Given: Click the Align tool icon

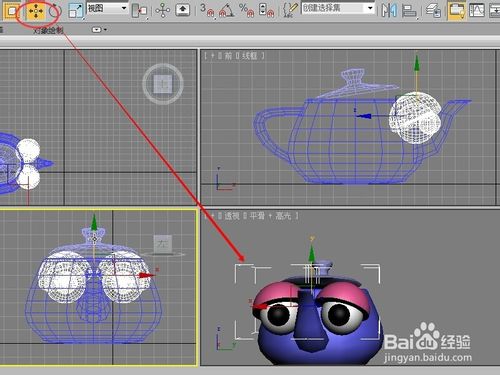Looking at the screenshot, I should (x=409, y=11).
